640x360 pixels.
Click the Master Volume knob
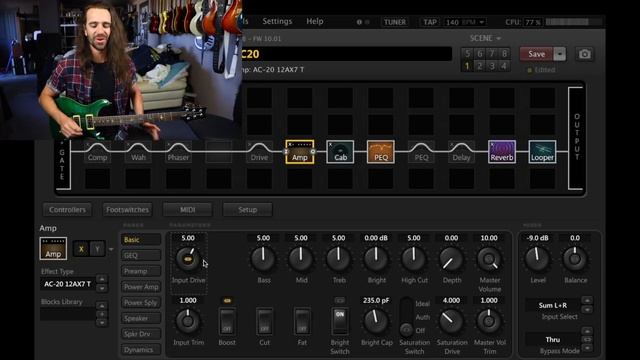489,259
